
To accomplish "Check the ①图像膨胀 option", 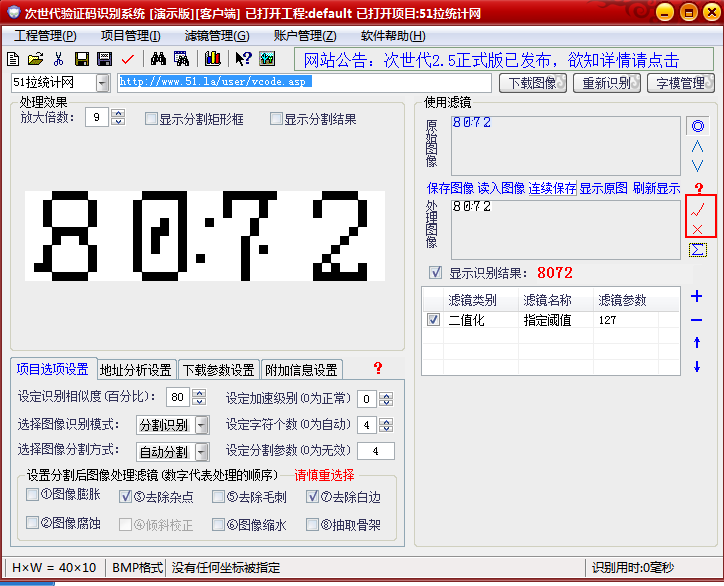I will click(33, 496).
